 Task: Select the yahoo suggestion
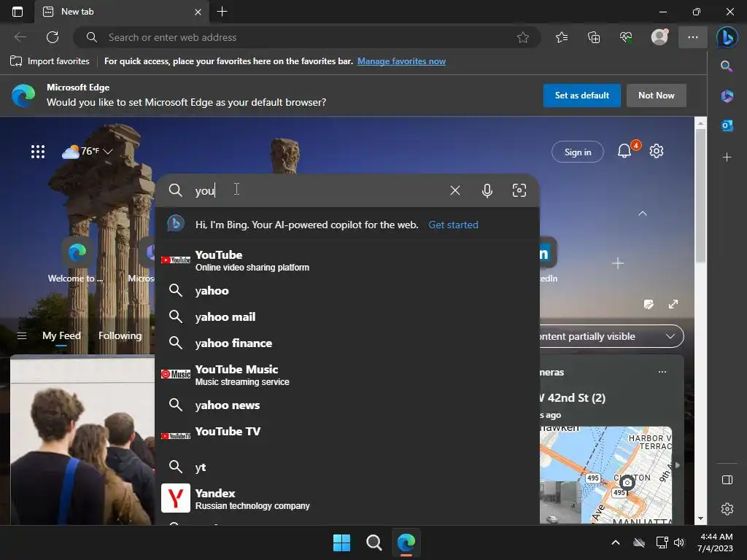[347, 290]
